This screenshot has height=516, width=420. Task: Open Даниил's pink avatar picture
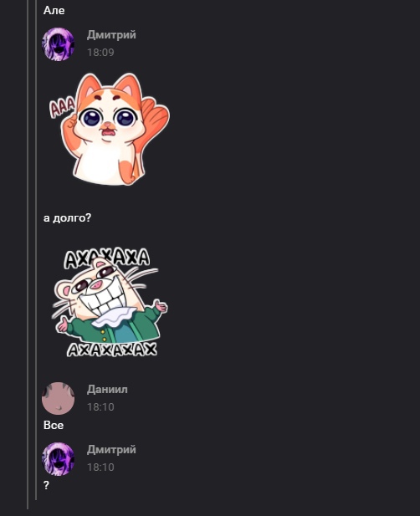click(59, 399)
